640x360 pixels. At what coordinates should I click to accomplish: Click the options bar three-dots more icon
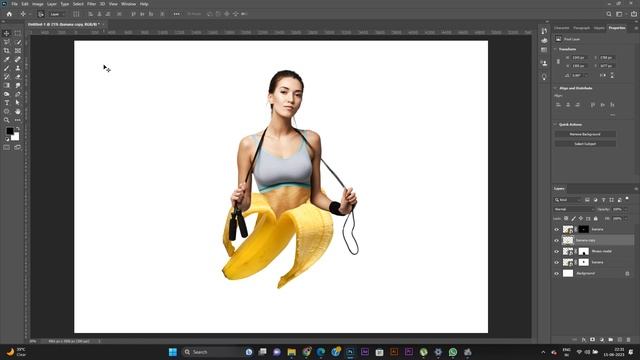click(176, 14)
